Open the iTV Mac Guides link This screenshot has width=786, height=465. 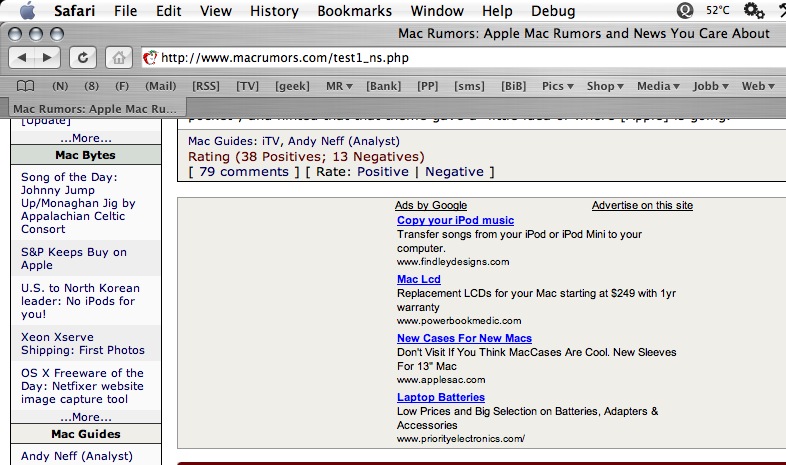click(x=271, y=141)
